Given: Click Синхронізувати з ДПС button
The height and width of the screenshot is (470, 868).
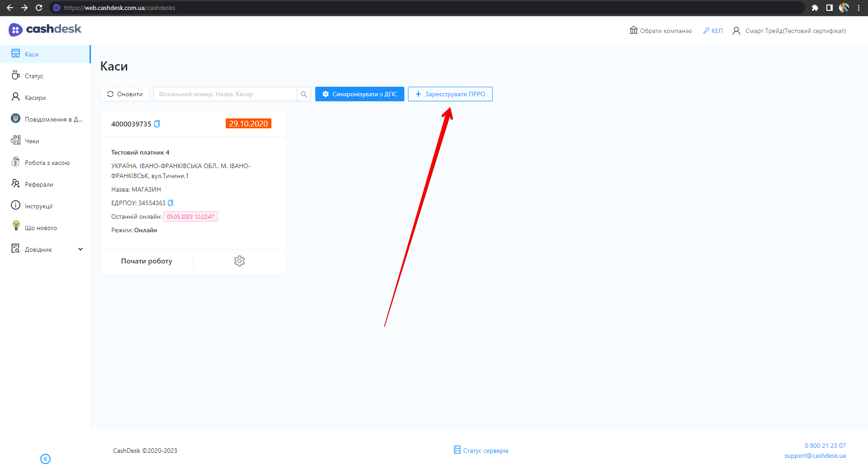Looking at the screenshot, I should tap(360, 94).
